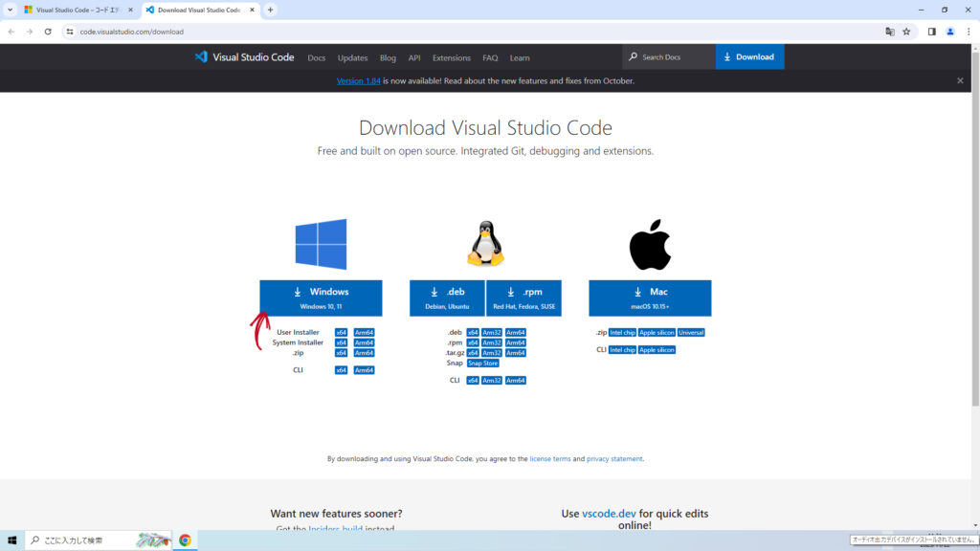Screen dimensions: 980x551
Task: Click the Chrome icon in the taskbar
Action: [185, 540]
